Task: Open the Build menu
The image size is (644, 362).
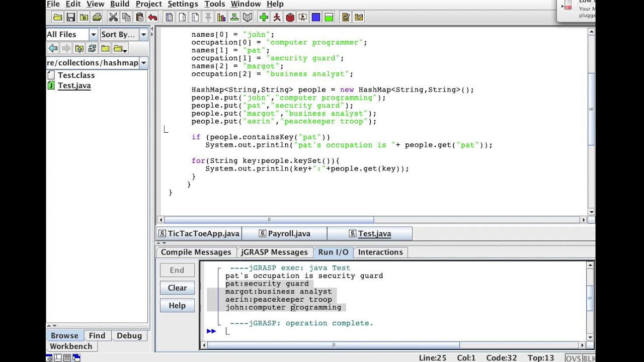Action: point(120,4)
